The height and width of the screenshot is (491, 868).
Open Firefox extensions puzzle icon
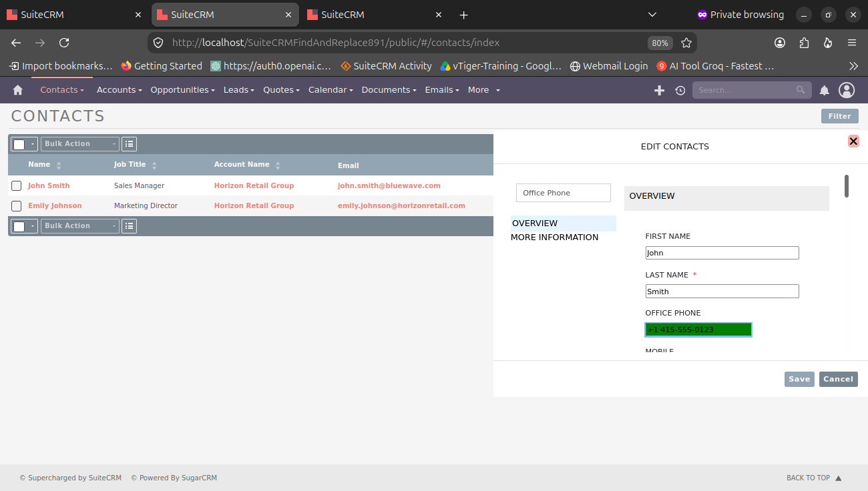804,43
